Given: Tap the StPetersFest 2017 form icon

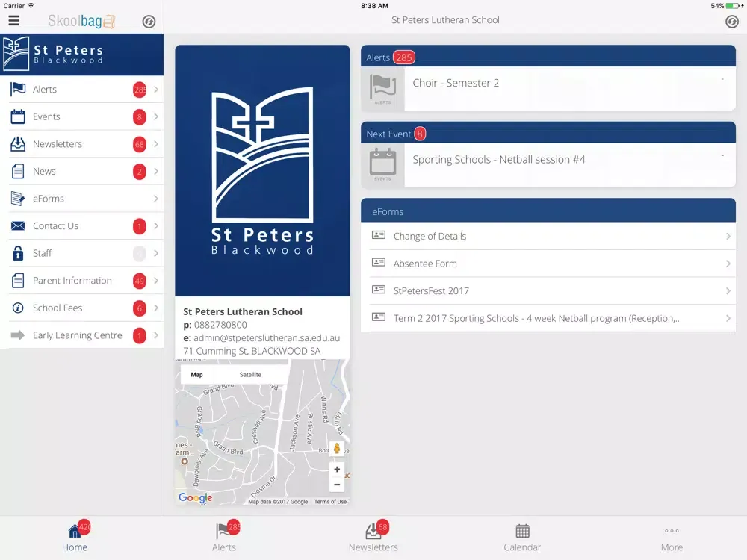Looking at the screenshot, I should [379, 289].
